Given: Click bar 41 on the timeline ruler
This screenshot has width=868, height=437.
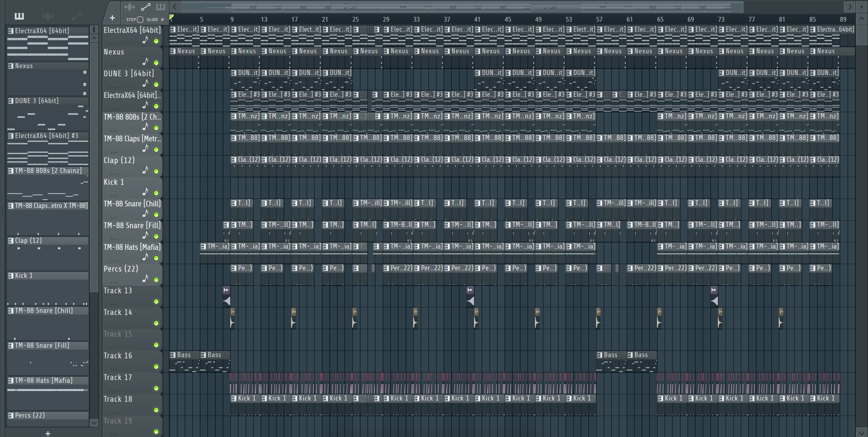Looking at the screenshot, I should coord(477,20).
